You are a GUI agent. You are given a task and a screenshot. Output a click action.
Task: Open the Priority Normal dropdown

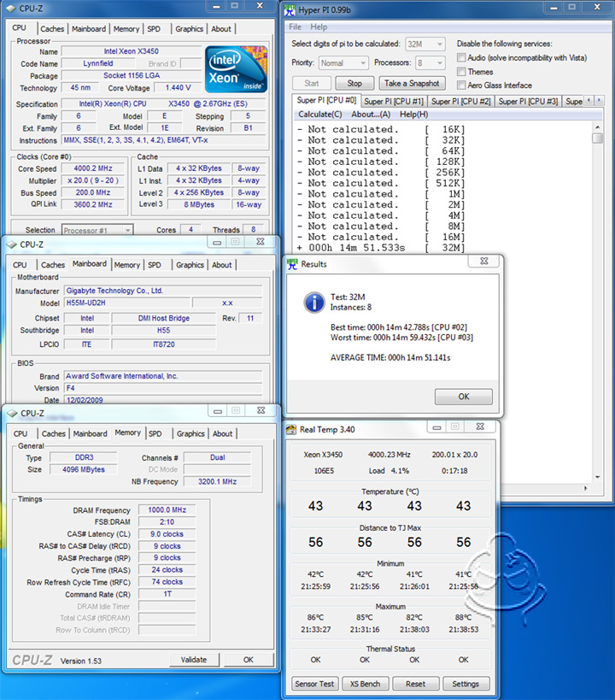coord(343,63)
